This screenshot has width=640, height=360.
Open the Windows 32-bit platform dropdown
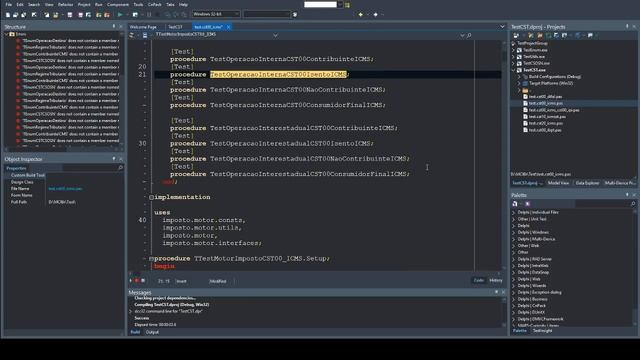[x=216, y=14]
